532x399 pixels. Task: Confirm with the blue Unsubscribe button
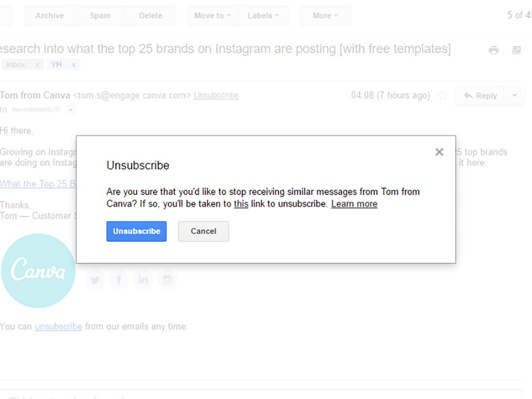pos(137,231)
